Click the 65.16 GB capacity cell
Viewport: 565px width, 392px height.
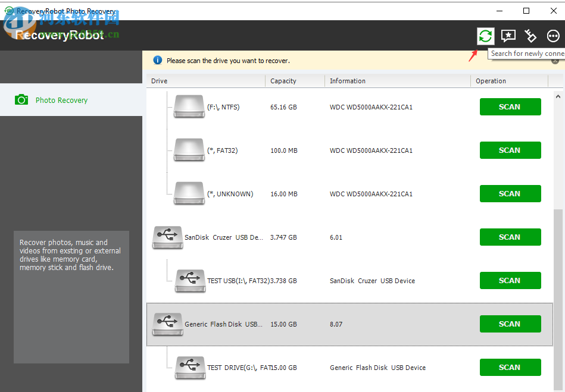point(283,107)
